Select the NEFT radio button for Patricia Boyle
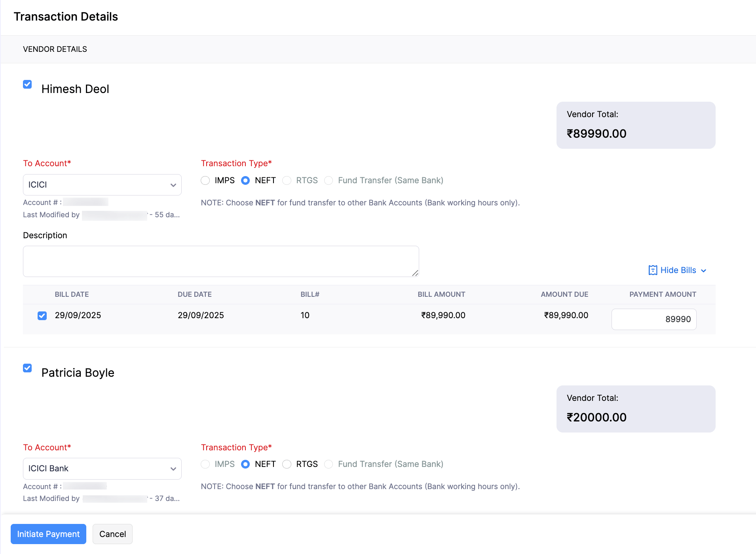Image resolution: width=756 pixels, height=554 pixels. 245,464
